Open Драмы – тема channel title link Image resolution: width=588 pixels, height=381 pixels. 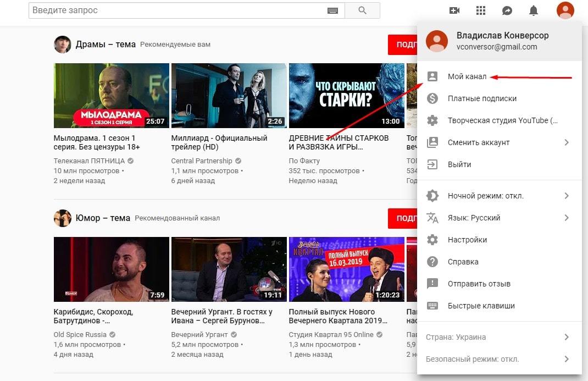pyautogui.click(x=106, y=44)
